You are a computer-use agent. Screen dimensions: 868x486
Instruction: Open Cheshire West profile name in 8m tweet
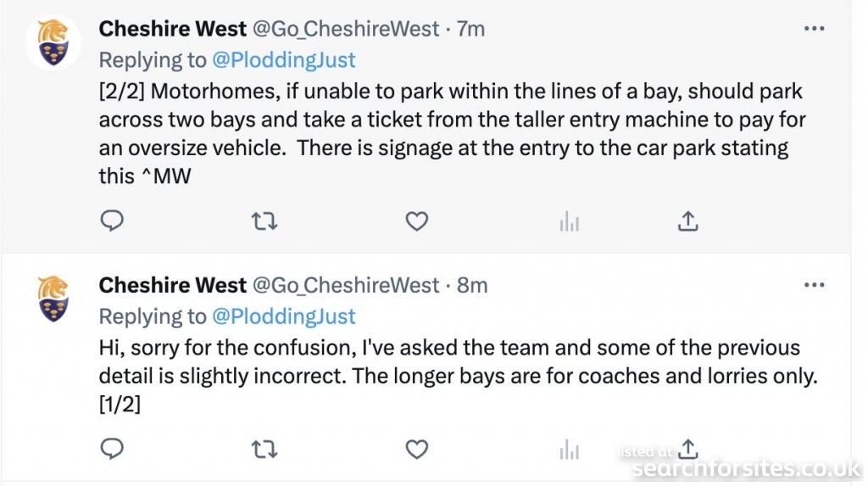click(173, 285)
